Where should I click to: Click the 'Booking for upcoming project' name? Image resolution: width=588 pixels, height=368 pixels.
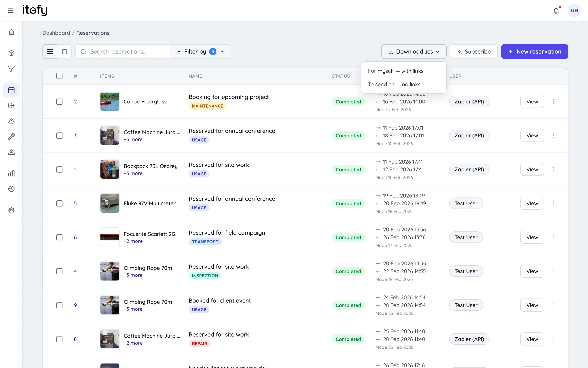(x=229, y=97)
